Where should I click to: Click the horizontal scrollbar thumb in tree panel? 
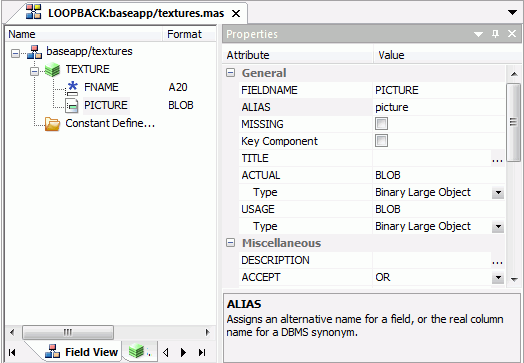click(x=68, y=333)
